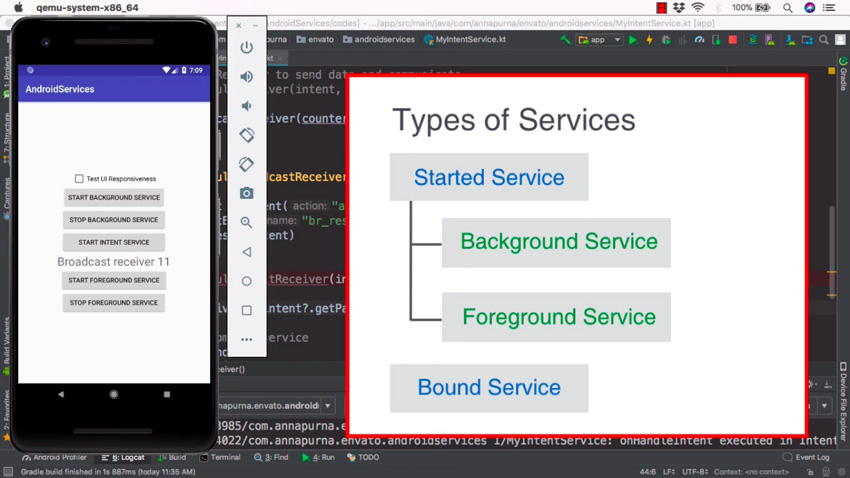Click UTF-8 encoding in status bar
The width and height of the screenshot is (850, 478).
pos(695,471)
